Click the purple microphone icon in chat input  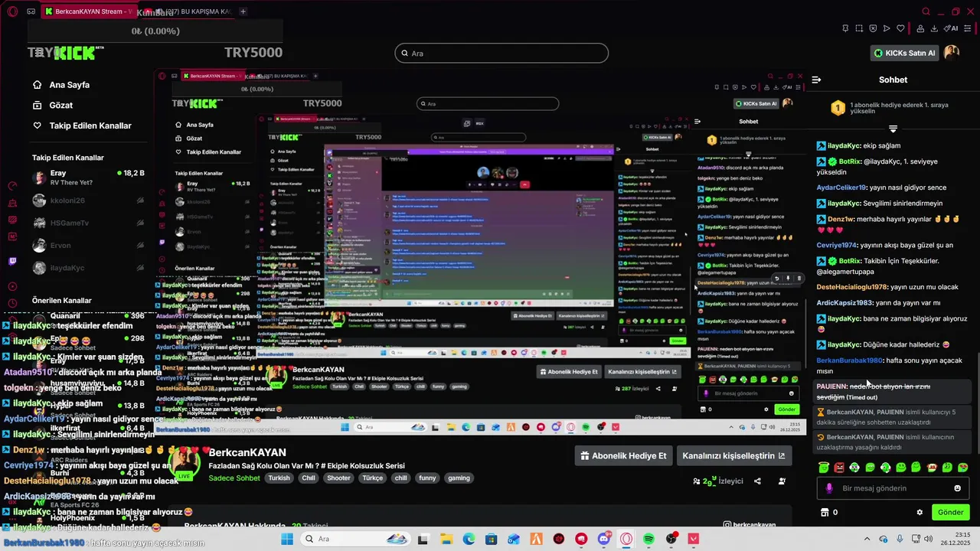[x=829, y=488]
